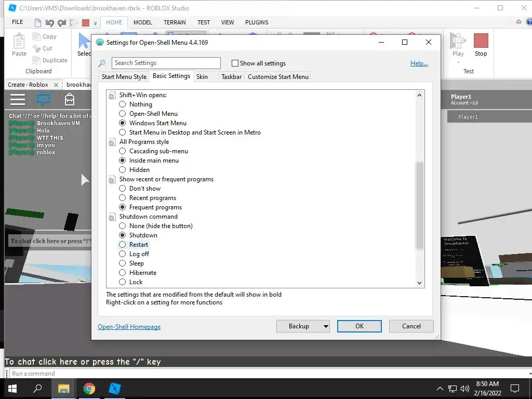This screenshot has width=532, height=399.
Task: Select Start Menu in Desktop and Start Screen in Metro
Action: tap(123, 132)
